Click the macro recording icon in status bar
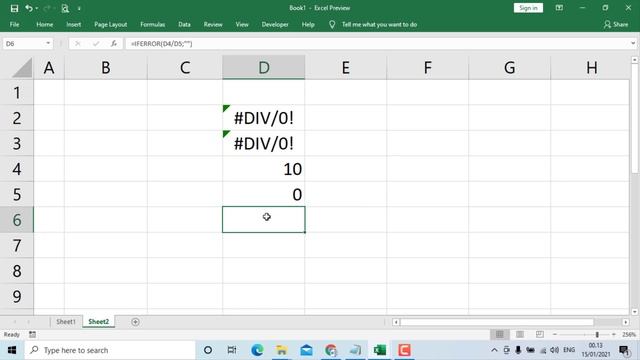Image resolution: width=640 pixels, height=360 pixels. pyautogui.click(x=32, y=335)
